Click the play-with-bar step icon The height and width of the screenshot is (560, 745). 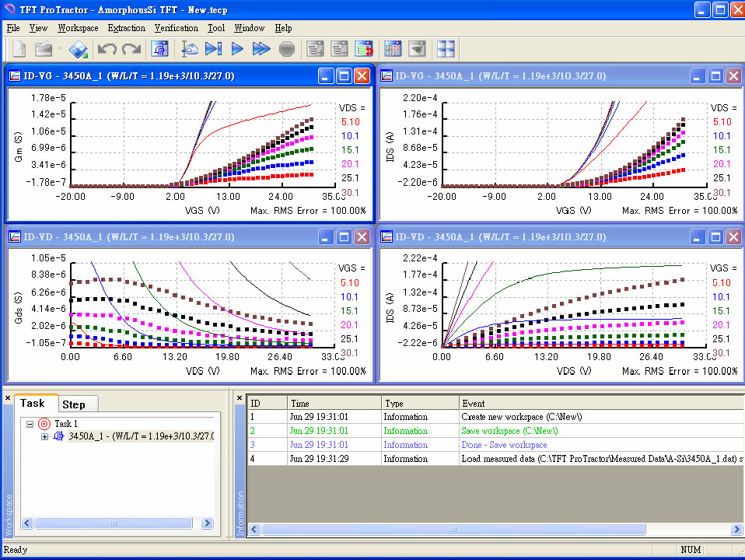[x=214, y=49]
